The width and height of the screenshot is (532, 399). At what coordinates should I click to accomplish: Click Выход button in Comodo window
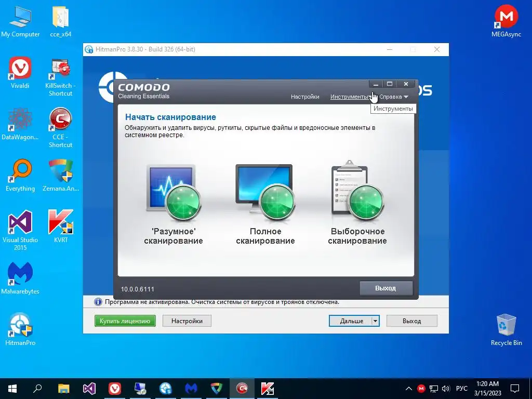pos(386,288)
